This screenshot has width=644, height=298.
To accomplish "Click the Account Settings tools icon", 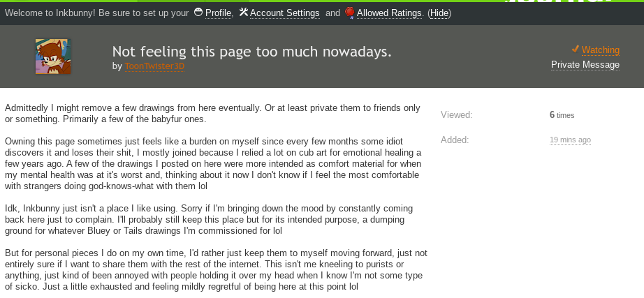I will (243, 13).
